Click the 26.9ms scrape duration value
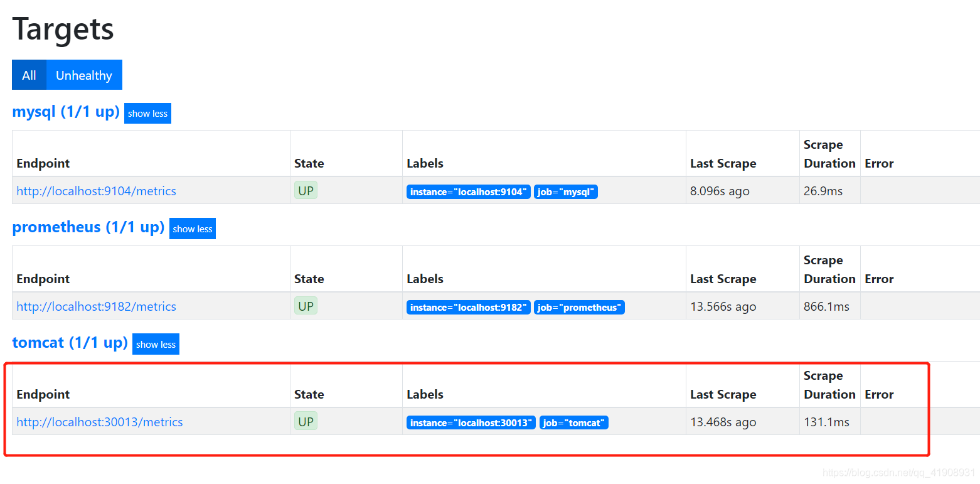This screenshot has height=484, width=980. click(823, 191)
